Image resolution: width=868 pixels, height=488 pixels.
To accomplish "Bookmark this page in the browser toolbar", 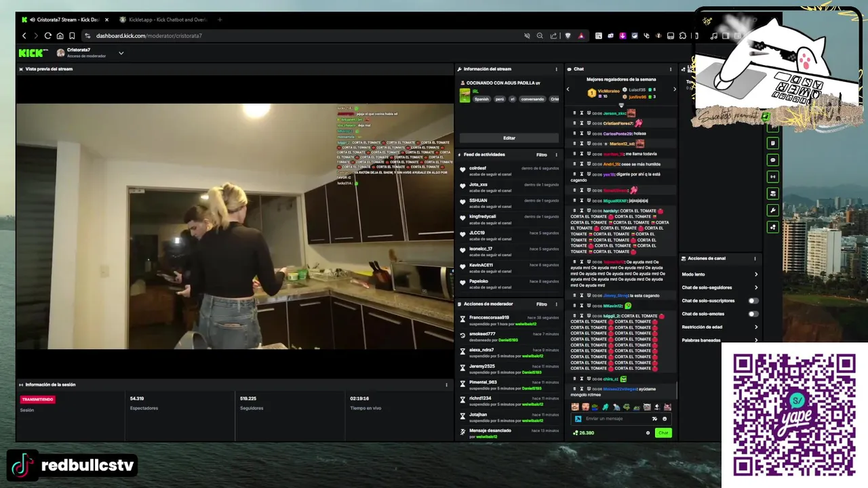I will 73,36.
